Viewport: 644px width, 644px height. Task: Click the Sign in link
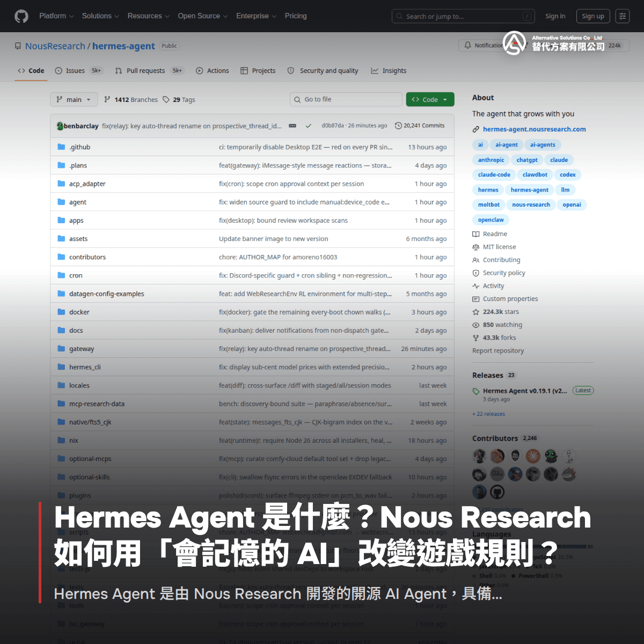(x=555, y=16)
